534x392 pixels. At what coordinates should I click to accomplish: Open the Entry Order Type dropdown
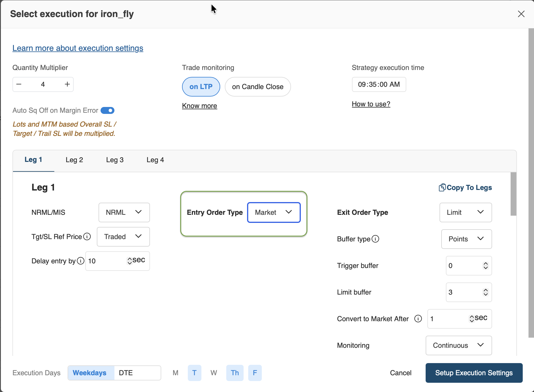point(274,212)
